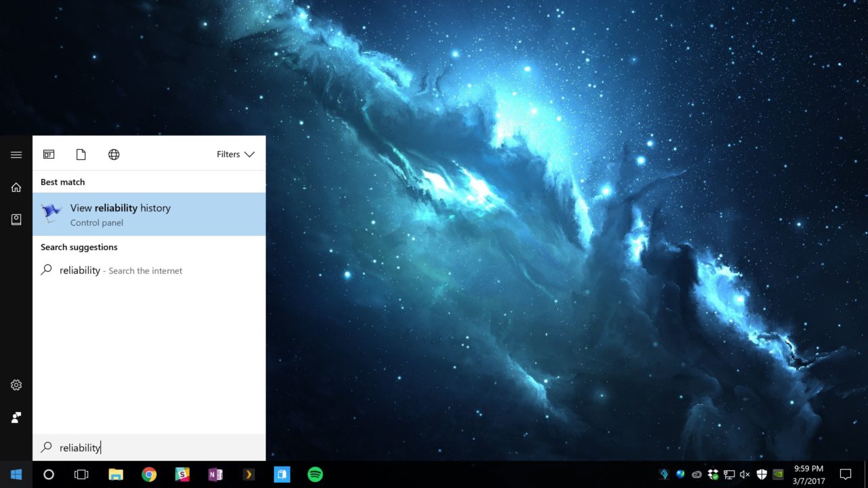The width and height of the screenshot is (868, 488).
Task: Expand the hamburger menu in search panel
Action: (x=16, y=155)
